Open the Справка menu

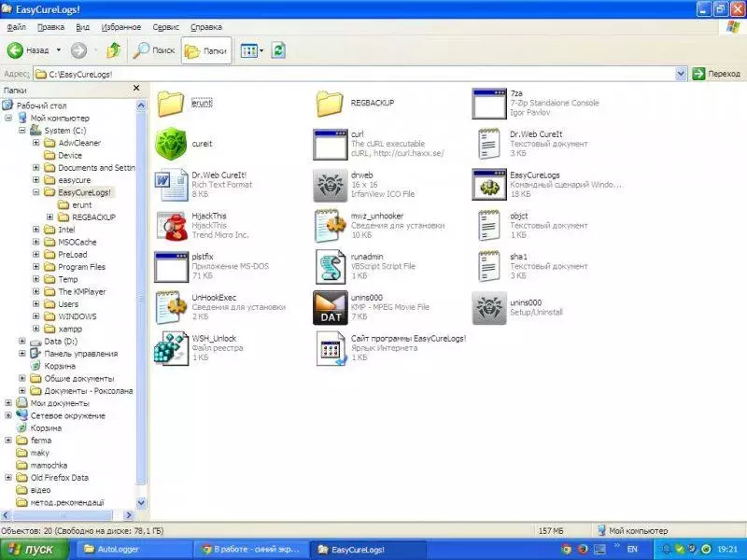pyautogui.click(x=206, y=27)
